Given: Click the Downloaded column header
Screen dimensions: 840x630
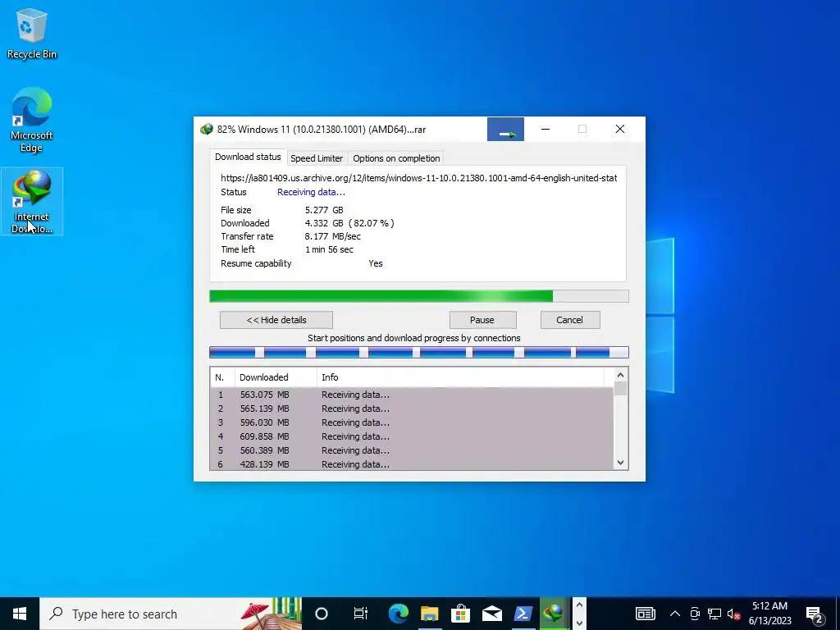Looking at the screenshot, I should click(276, 377).
